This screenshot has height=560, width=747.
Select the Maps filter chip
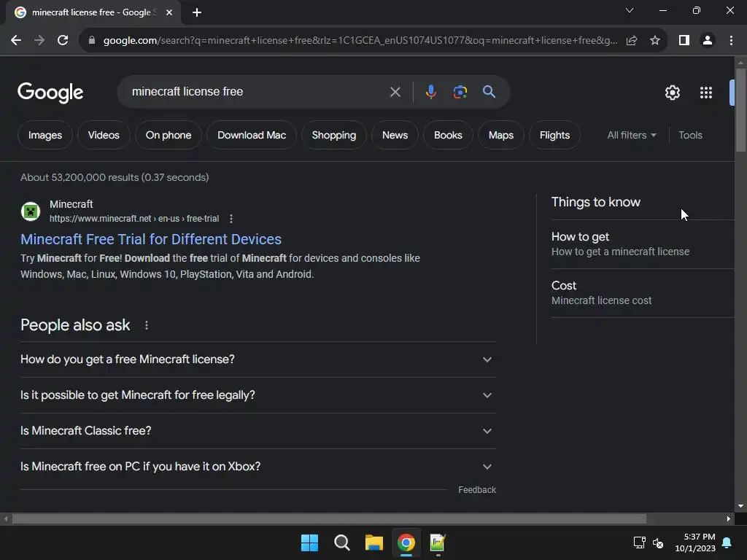pos(500,135)
